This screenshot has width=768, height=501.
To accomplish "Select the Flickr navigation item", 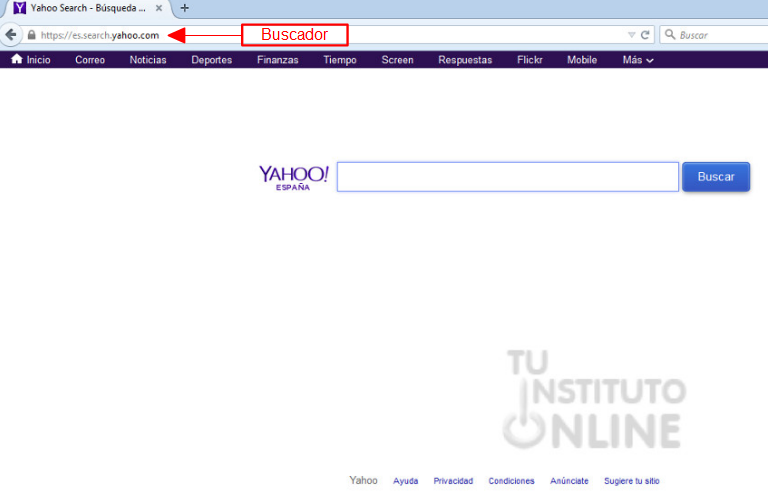I will point(530,60).
